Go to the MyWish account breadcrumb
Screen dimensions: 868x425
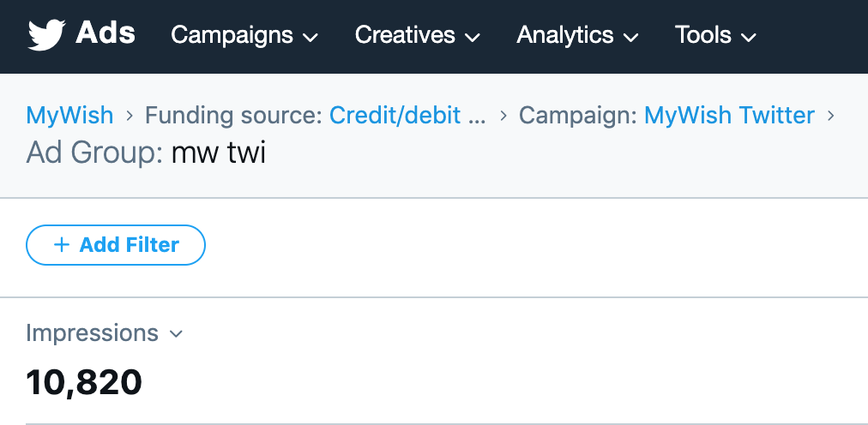click(70, 115)
